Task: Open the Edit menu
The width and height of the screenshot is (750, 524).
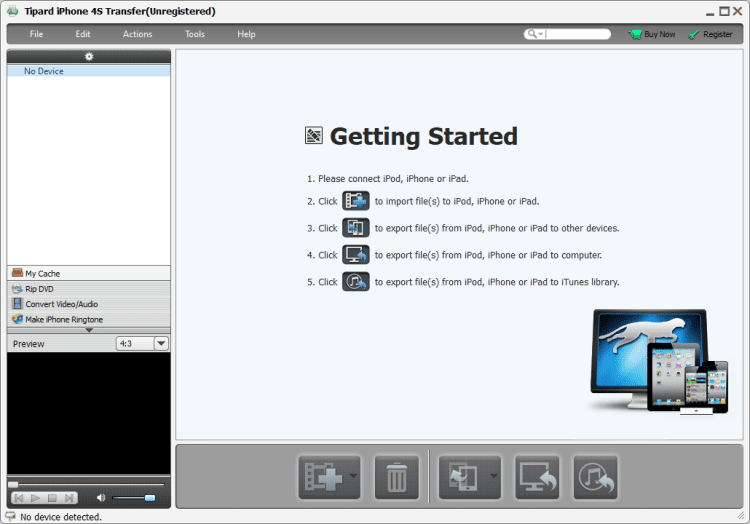Action: tap(83, 34)
